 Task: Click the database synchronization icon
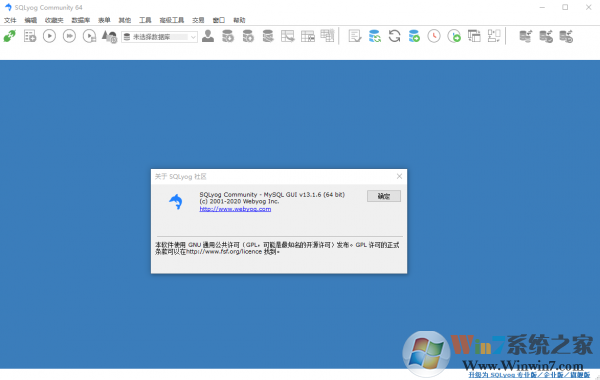(x=375, y=36)
